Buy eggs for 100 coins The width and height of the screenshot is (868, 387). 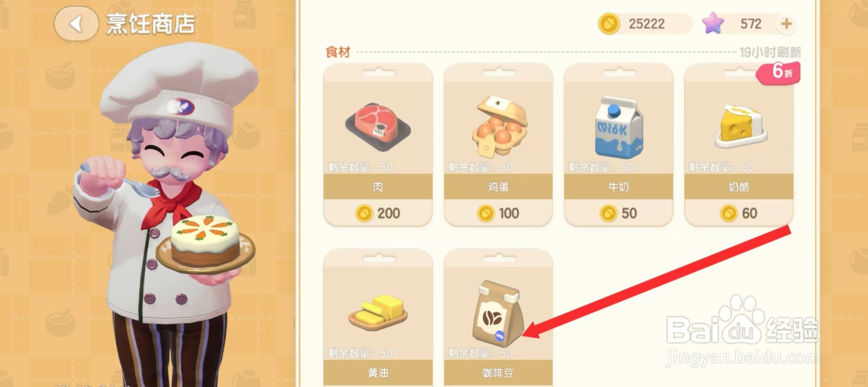point(499,213)
